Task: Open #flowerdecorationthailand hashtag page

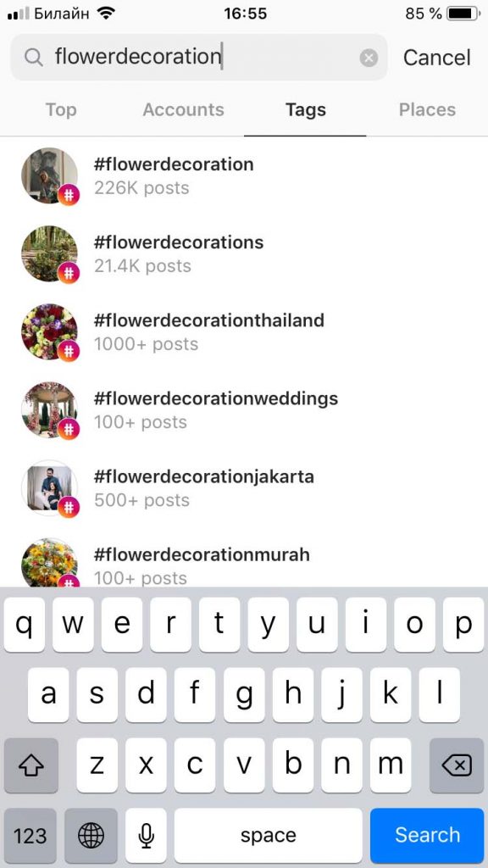Action: coord(210,320)
